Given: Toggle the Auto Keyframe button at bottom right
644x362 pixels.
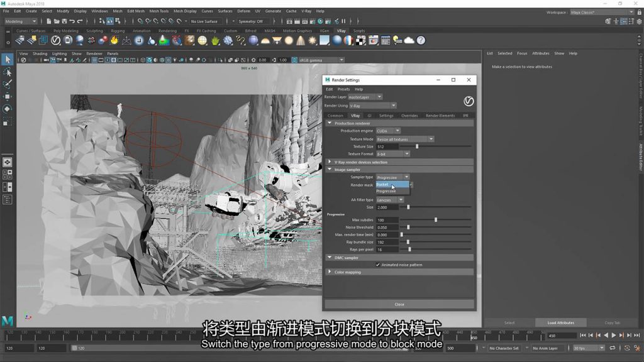Looking at the screenshot, I should click(627, 348).
